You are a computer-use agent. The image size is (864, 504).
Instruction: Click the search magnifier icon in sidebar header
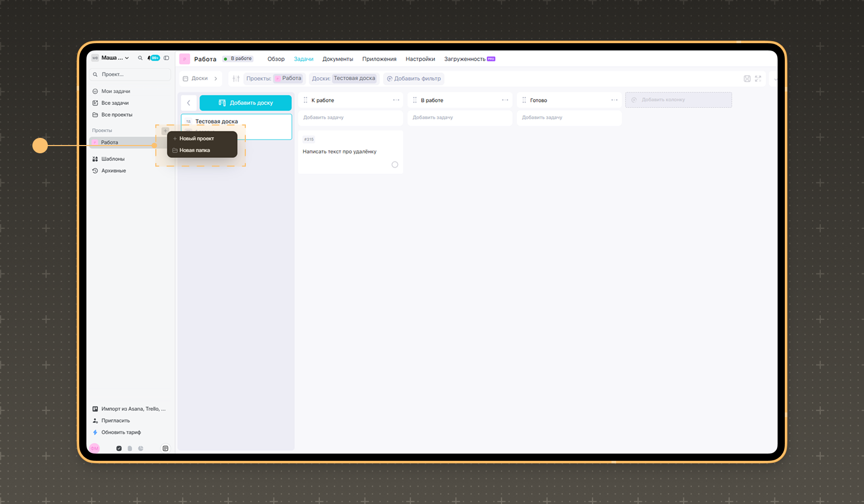[140, 58]
